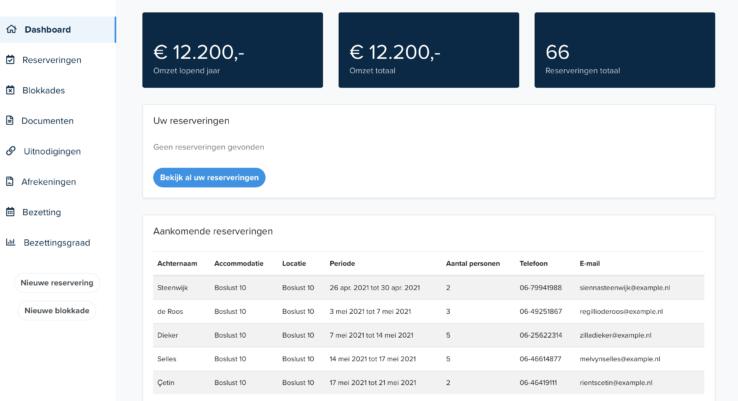Viewport: 738px width, 401px height.
Task: Click the Bezetting calendar icon
Action: (x=10, y=212)
